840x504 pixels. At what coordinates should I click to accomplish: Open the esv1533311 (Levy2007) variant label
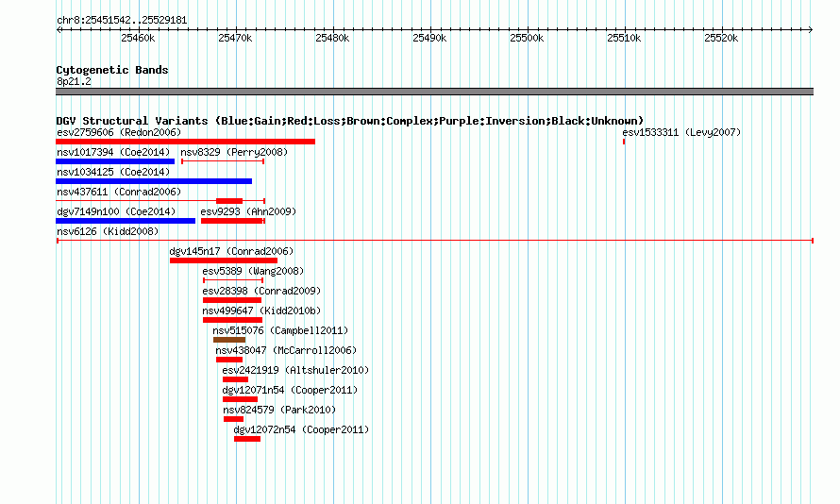click(x=681, y=132)
